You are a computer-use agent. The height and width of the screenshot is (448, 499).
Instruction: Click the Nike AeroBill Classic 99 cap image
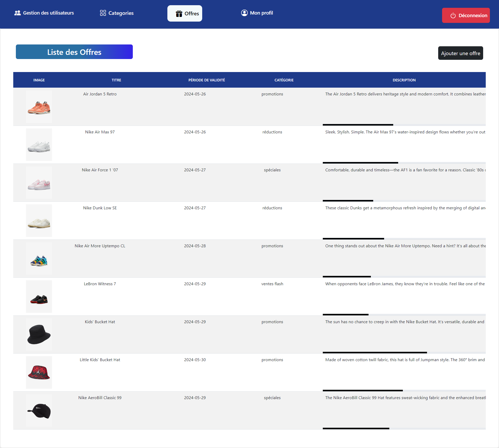[39, 411]
